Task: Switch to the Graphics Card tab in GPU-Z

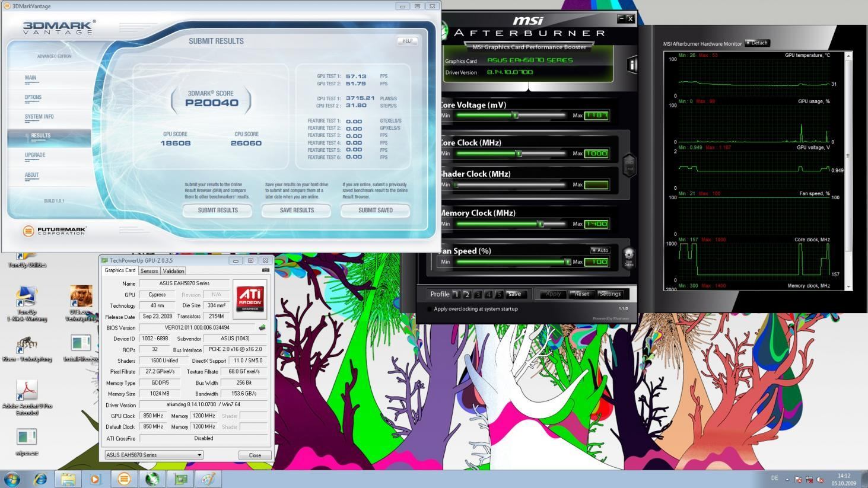Action: click(120, 270)
